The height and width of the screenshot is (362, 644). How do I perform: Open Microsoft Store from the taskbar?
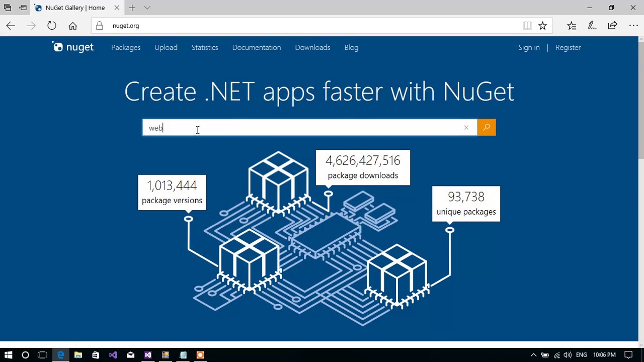pyautogui.click(x=96, y=355)
